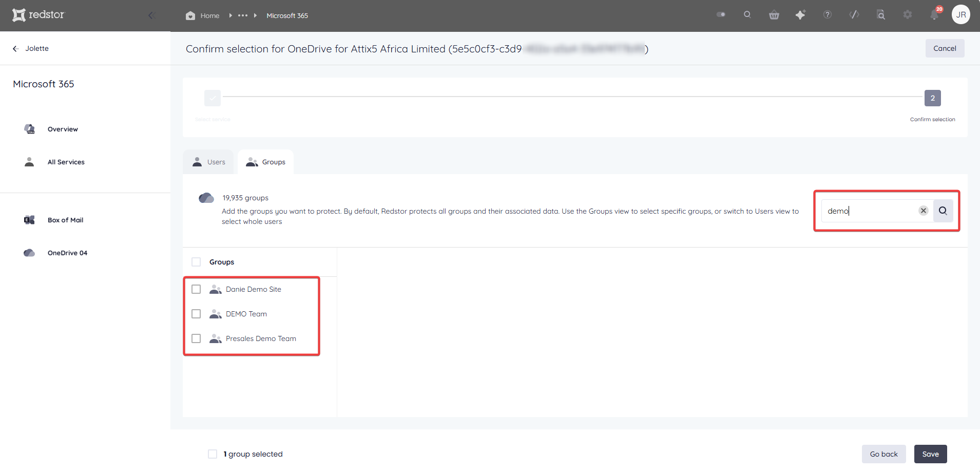Open notifications bell with 20 badge
980x472 pixels.
935,14
